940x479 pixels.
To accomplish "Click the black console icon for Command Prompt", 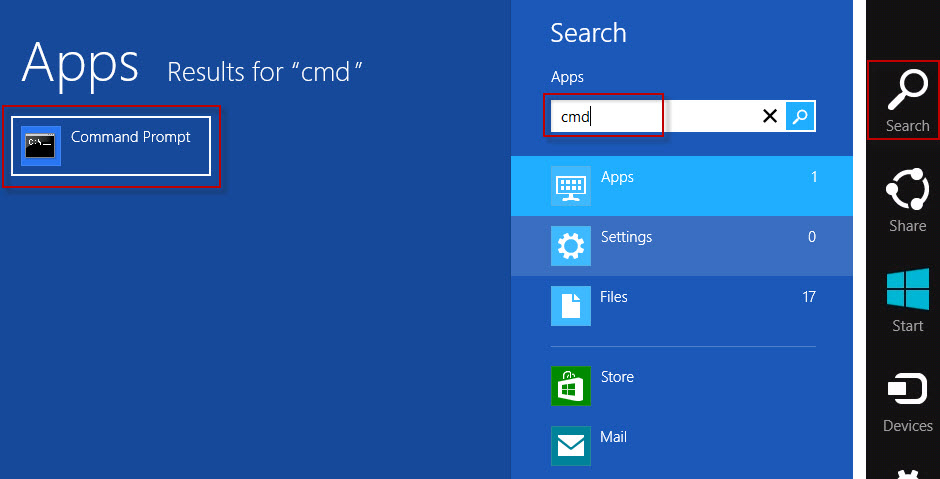I will pos(41,146).
